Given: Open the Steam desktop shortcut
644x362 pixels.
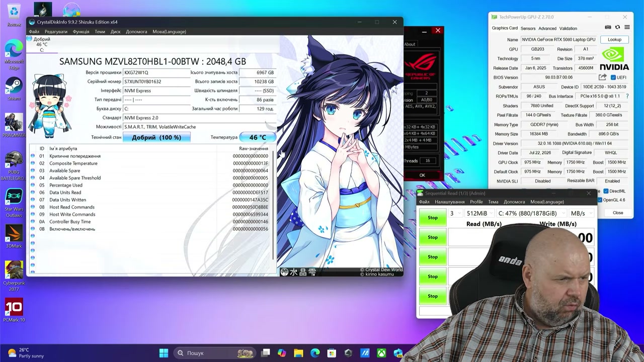Looking at the screenshot, I should pos(14,89).
